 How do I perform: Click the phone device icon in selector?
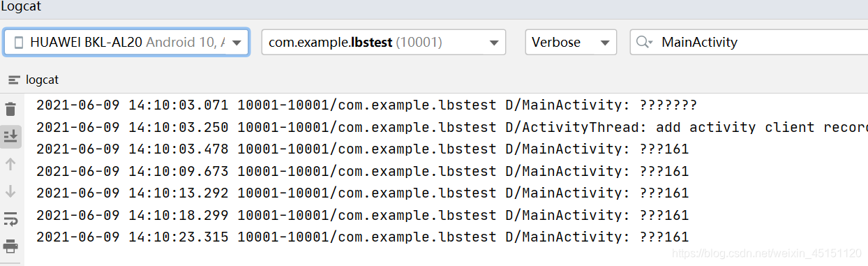point(19,43)
